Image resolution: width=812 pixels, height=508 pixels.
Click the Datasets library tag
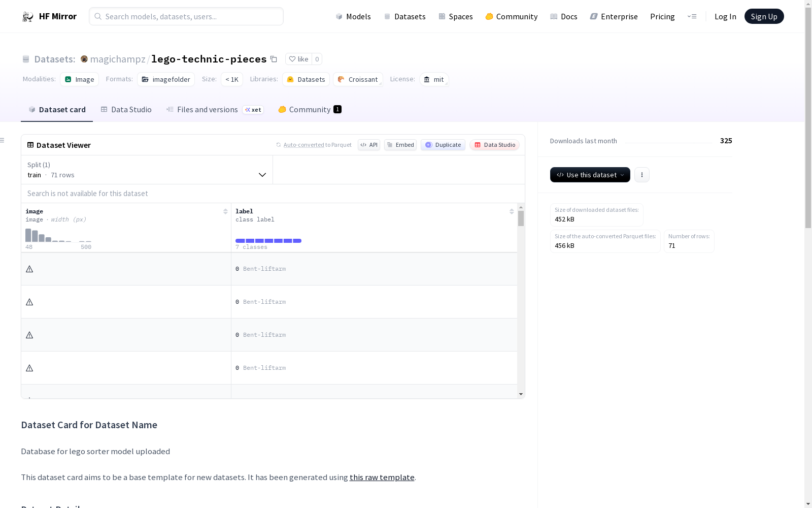pos(306,79)
